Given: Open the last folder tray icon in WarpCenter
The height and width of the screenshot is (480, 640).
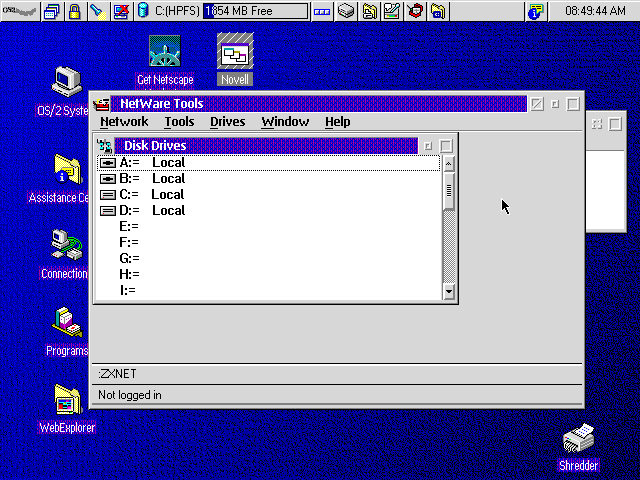Looking at the screenshot, I should (438, 11).
